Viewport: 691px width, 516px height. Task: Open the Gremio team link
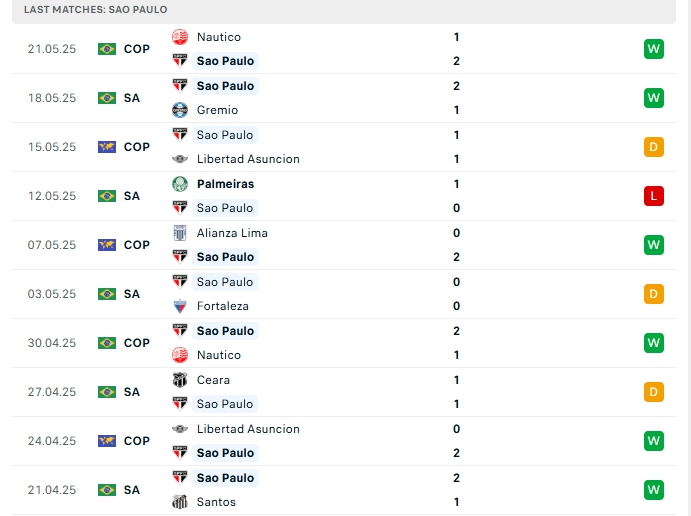(x=217, y=110)
